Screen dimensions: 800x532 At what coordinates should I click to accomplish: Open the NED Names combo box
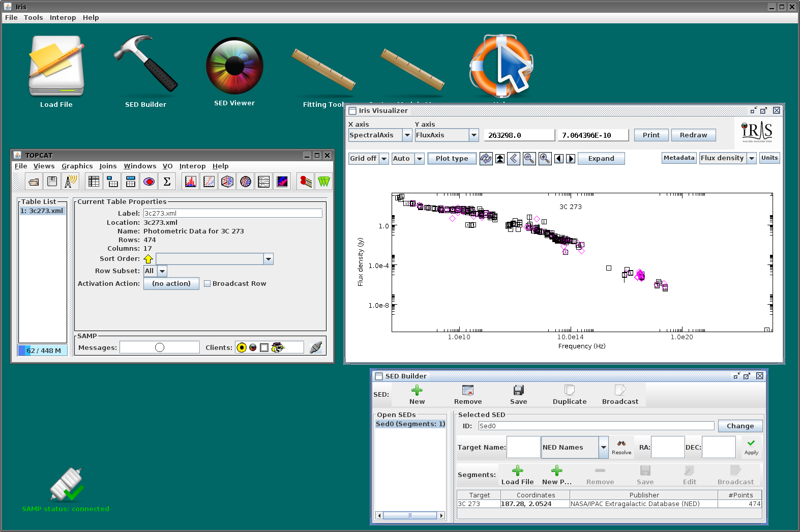pyautogui.click(x=575, y=448)
